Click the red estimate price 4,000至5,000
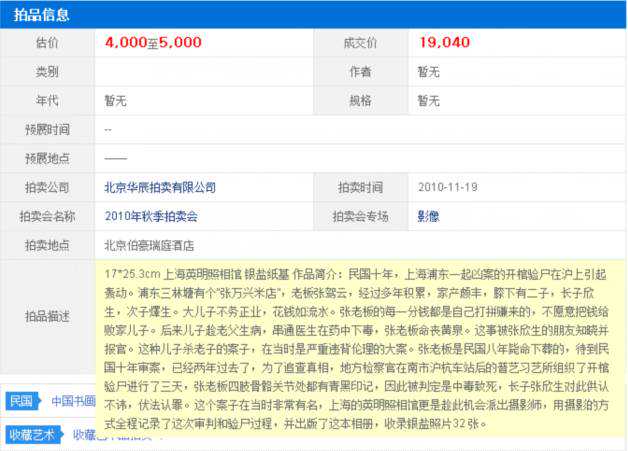The width and height of the screenshot is (628, 451). coord(153,42)
